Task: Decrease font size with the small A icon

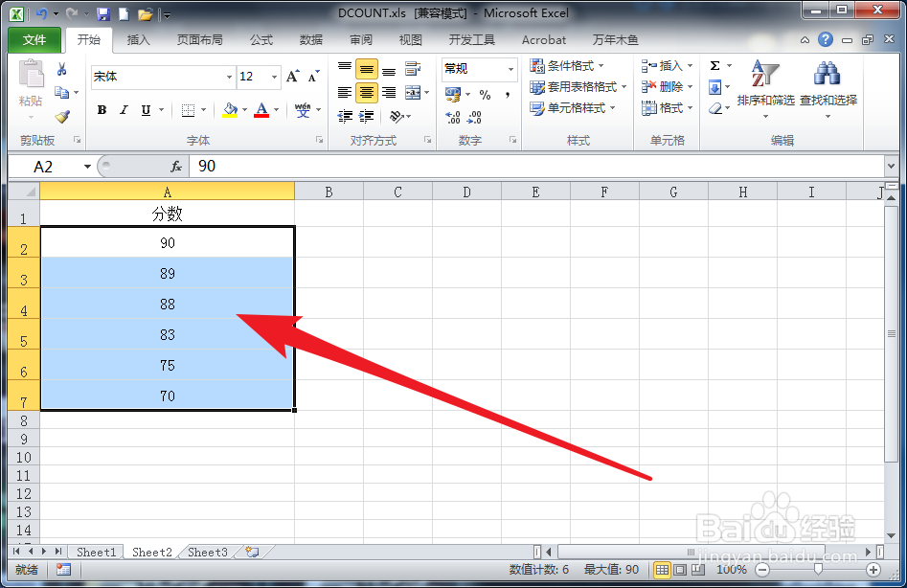Action: tap(313, 77)
